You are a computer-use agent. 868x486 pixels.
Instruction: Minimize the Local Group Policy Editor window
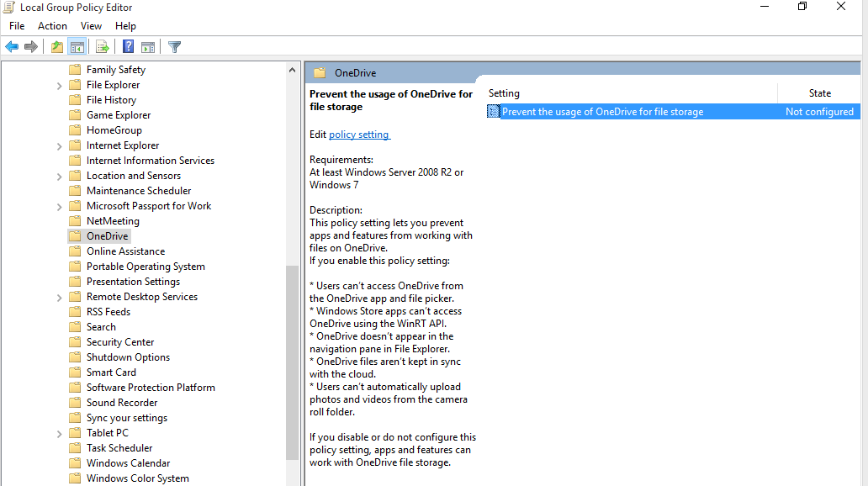point(765,7)
